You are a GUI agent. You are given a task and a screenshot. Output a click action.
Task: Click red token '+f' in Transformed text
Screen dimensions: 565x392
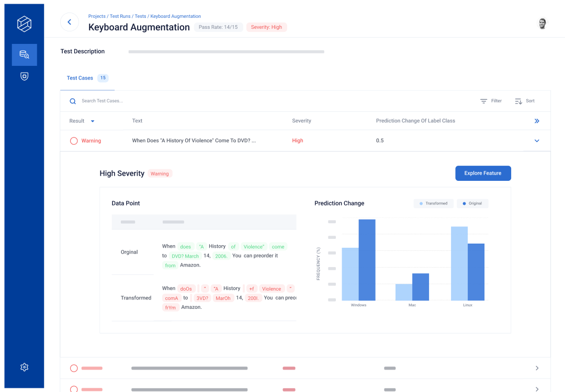point(252,289)
